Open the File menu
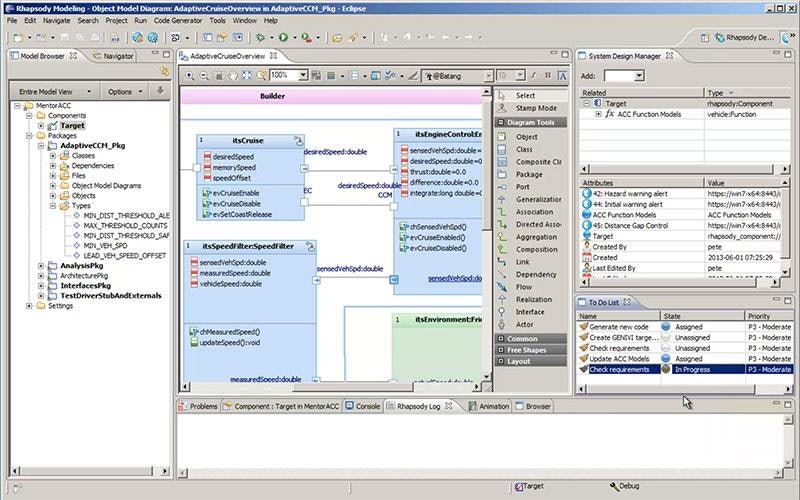This screenshot has width=800, height=500. 12,20
